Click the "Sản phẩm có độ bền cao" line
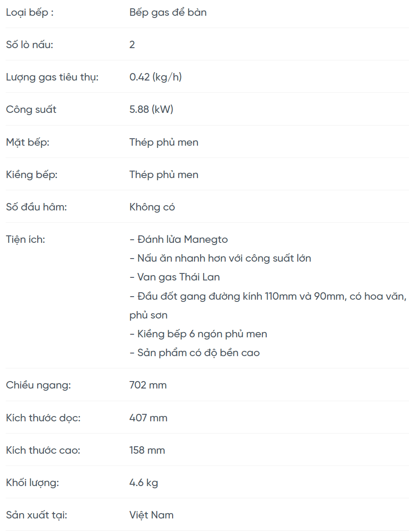The image size is (409, 532). point(194,353)
